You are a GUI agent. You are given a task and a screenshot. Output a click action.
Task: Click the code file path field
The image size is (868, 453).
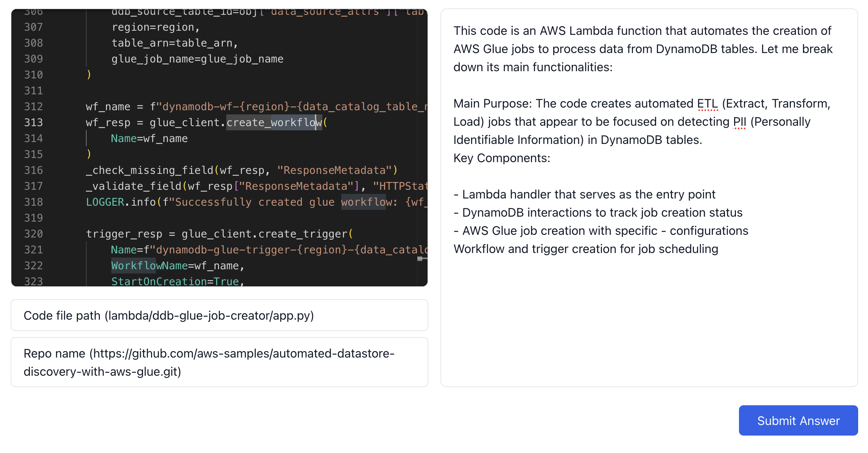point(219,316)
